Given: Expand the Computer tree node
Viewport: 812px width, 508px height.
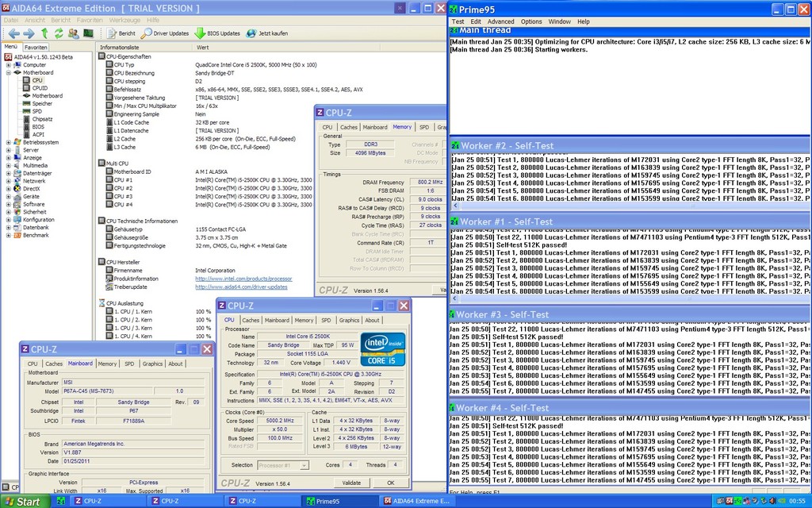Looking at the screenshot, I should (8, 65).
